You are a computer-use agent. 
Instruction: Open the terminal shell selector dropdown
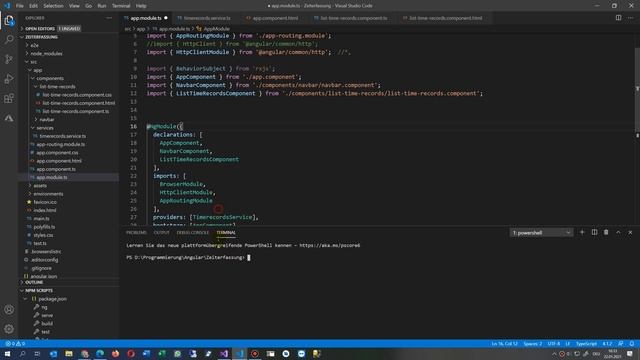[x=541, y=233]
